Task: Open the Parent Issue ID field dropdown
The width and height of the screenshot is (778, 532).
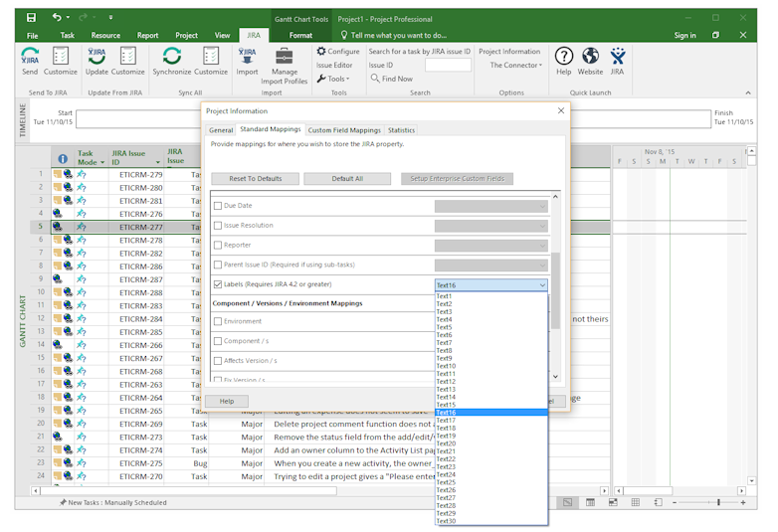Action: [491, 266]
